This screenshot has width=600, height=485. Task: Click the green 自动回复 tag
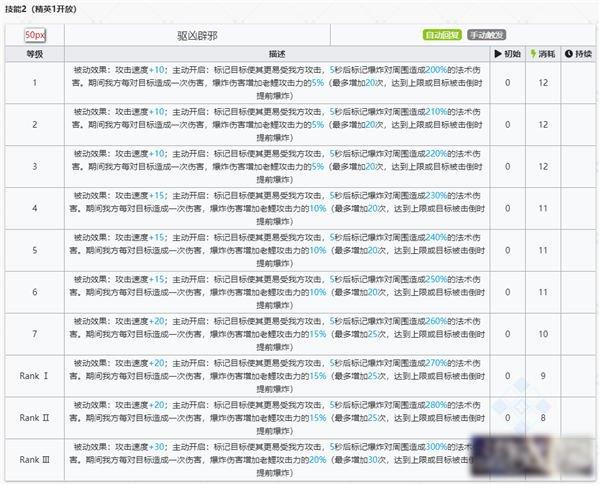442,35
